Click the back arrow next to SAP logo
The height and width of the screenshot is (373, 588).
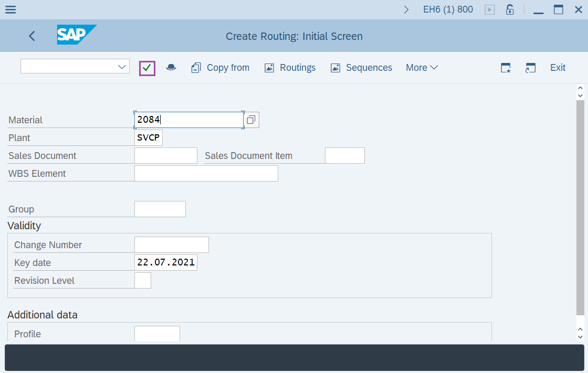(31, 36)
